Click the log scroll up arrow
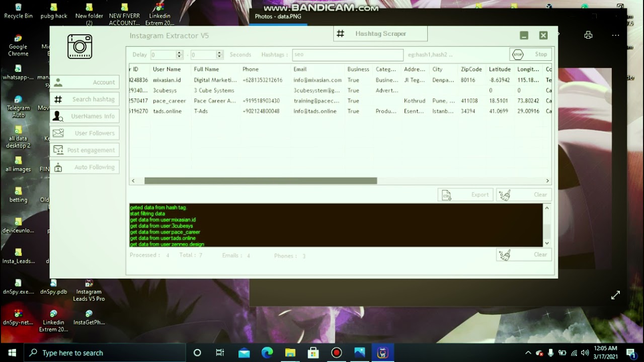 point(547,208)
